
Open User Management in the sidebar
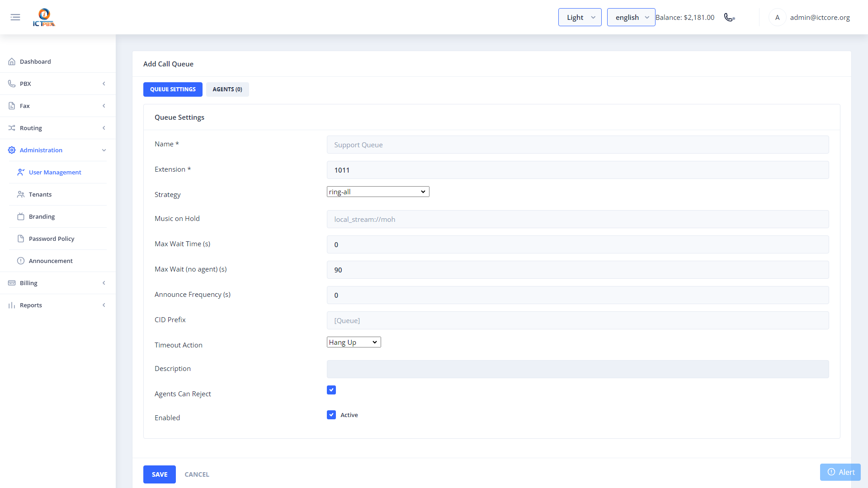coord(58,172)
